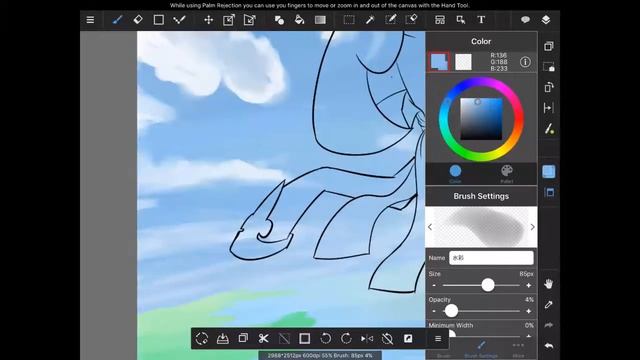
Task: Toggle the color panel sidebar button
Action: click(549, 172)
